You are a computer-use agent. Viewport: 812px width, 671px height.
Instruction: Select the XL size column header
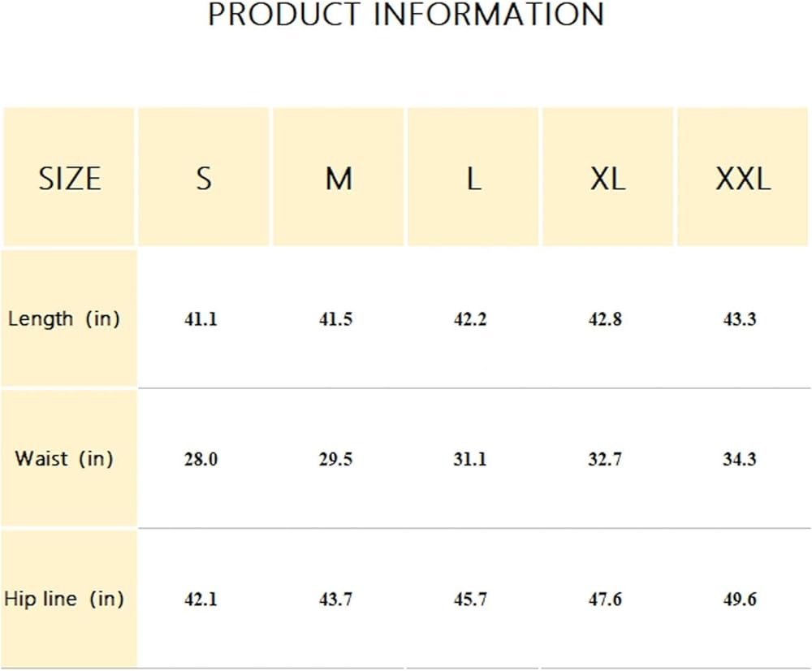pyautogui.click(x=607, y=177)
